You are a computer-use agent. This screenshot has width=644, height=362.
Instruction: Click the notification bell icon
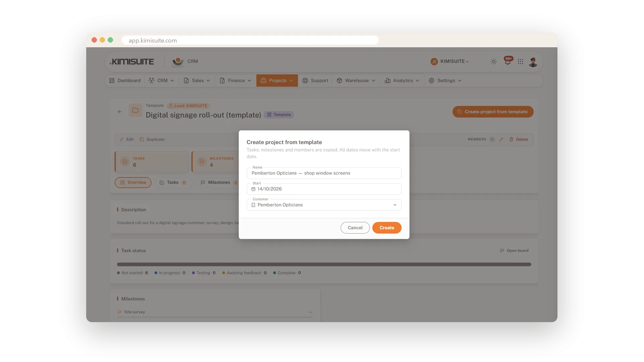point(507,62)
